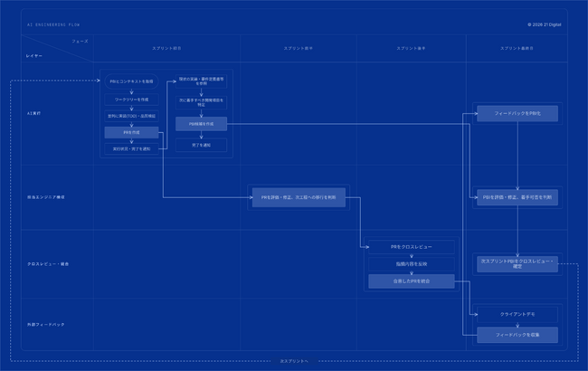Click the 'フェーズ' axis label
This screenshot has height=371, width=588.
click(80, 42)
